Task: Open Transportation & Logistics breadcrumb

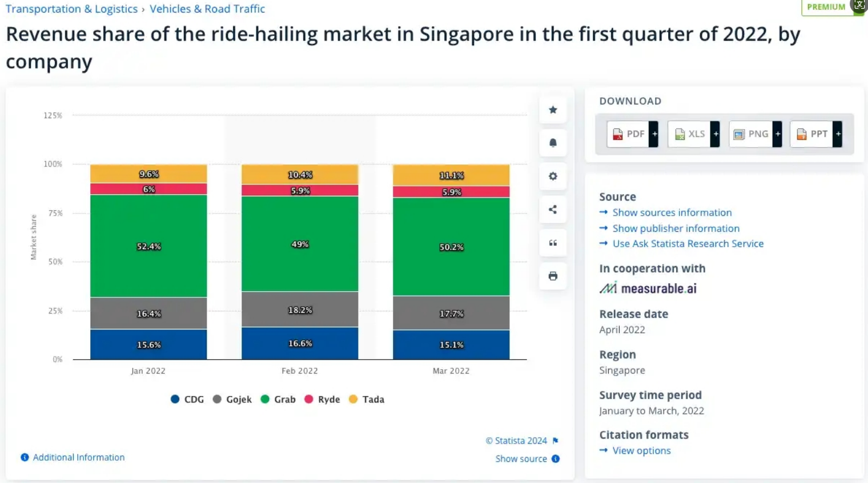Action: pyautogui.click(x=71, y=9)
